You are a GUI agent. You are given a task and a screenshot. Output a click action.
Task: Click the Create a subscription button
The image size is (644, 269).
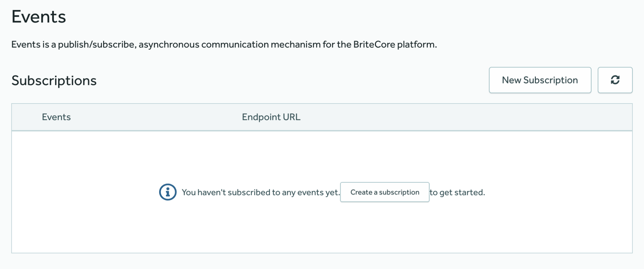coord(385,192)
